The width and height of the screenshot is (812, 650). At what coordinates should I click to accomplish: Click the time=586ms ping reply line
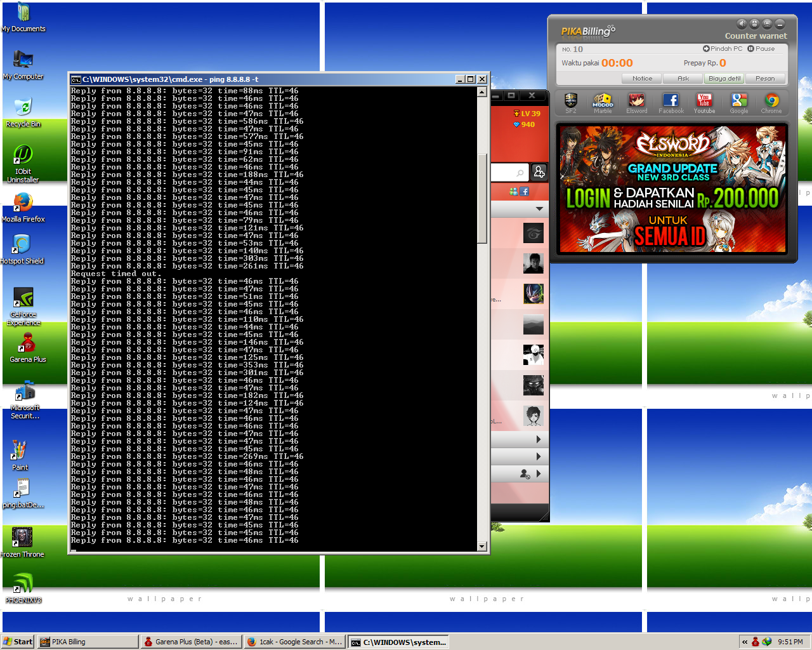[x=187, y=121]
